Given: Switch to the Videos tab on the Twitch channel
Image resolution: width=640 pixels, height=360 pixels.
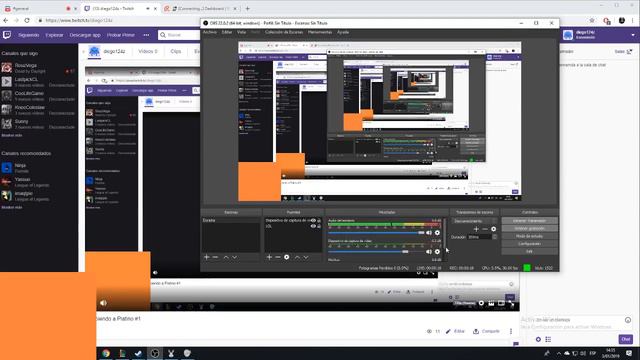Looking at the screenshot, I should click(148, 51).
